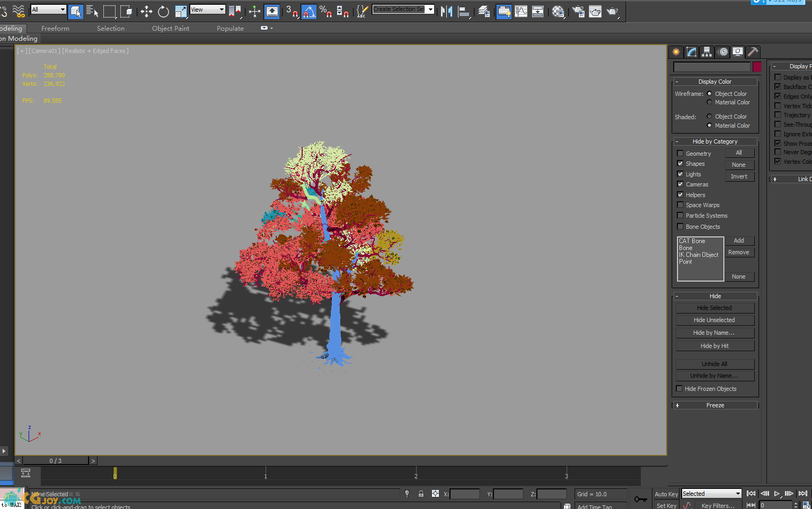This screenshot has height=509, width=812.
Task: Click the Invert category button
Action: [x=739, y=176]
